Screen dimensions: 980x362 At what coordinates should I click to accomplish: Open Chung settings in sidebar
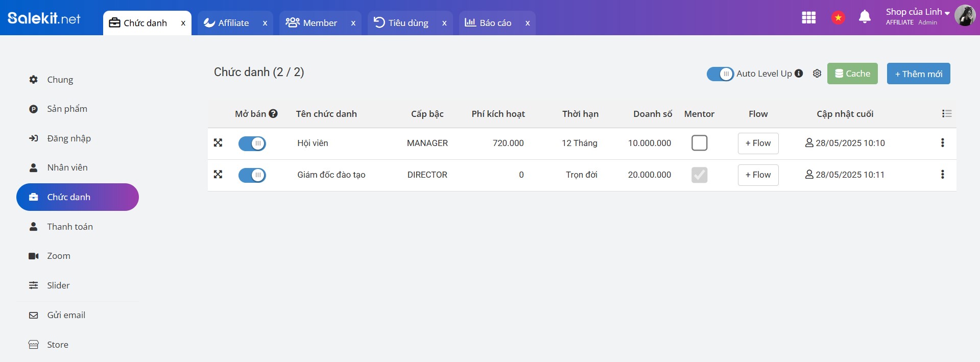pyautogui.click(x=78, y=80)
